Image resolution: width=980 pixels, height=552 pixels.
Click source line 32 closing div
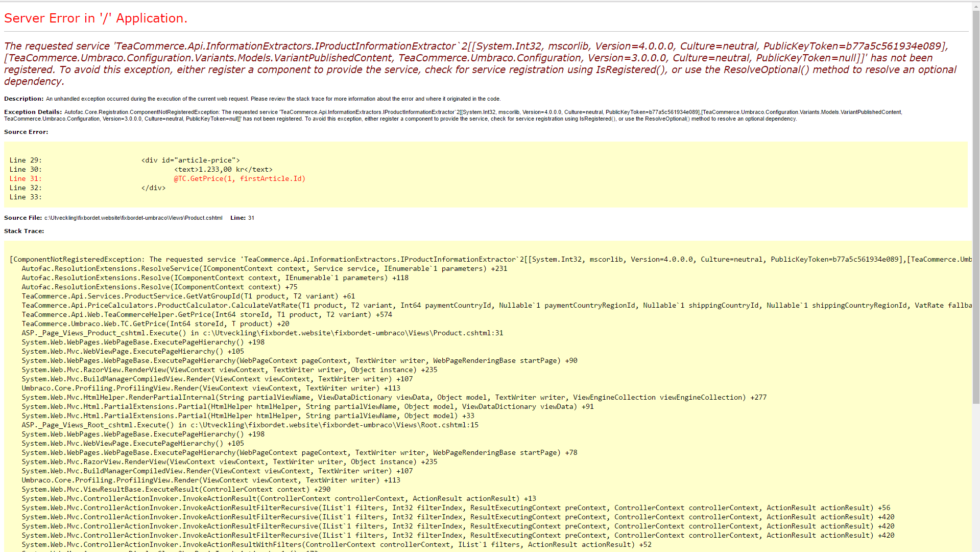[x=87, y=188]
